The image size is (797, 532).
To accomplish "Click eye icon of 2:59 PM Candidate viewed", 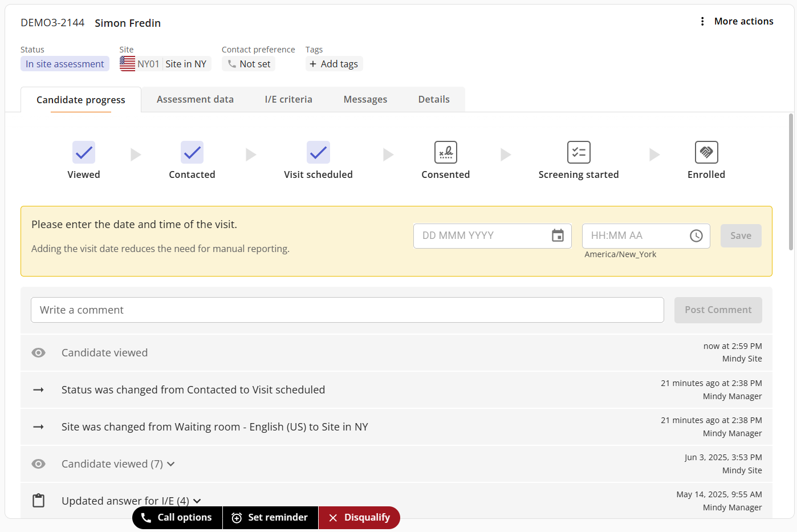I will pos(38,352).
